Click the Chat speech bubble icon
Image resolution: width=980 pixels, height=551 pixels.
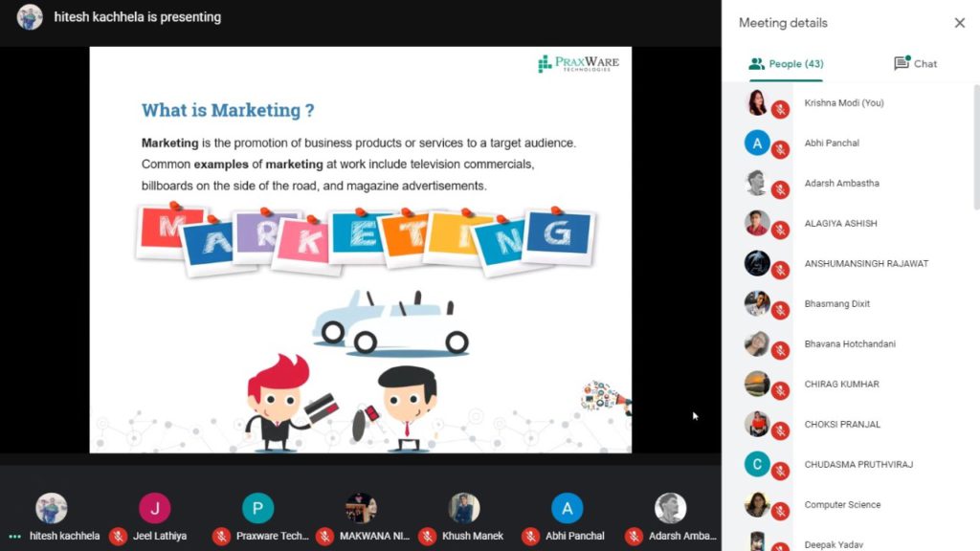coord(902,63)
